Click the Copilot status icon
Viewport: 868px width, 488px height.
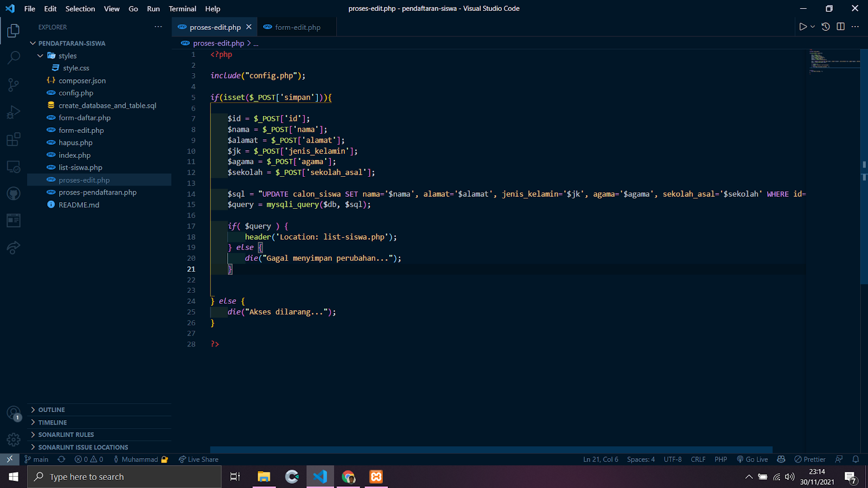(x=781, y=459)
